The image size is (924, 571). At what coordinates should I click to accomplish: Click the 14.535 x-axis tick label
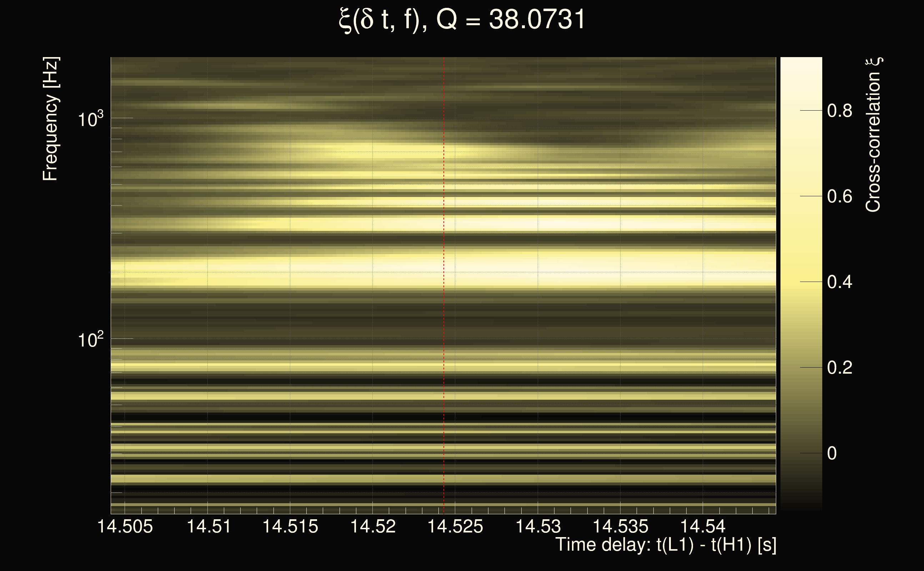click(620, 526)
